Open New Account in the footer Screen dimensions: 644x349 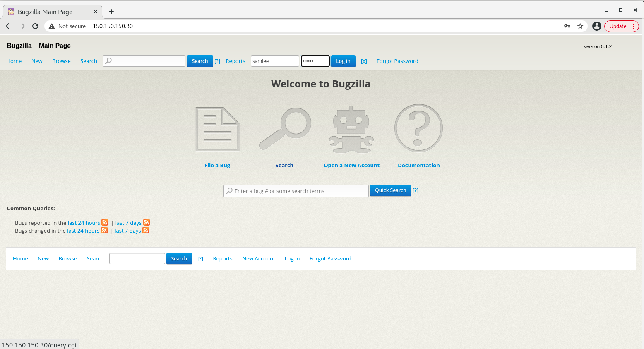click(259, 258)
